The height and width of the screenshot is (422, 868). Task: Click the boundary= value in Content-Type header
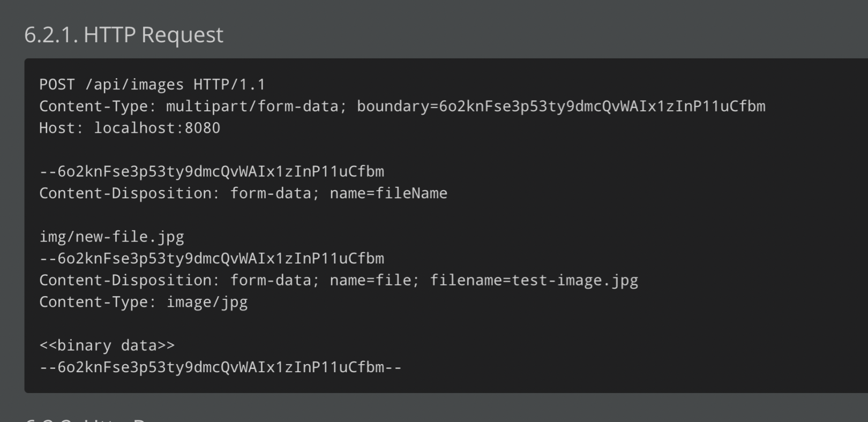561,107
